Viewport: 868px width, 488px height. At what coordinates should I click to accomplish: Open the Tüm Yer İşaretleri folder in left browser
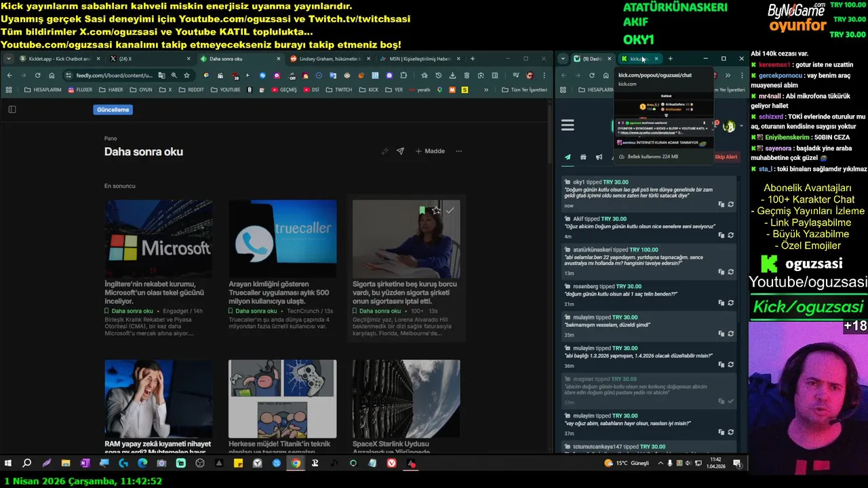pyautogui.click(x=524, y=89)
